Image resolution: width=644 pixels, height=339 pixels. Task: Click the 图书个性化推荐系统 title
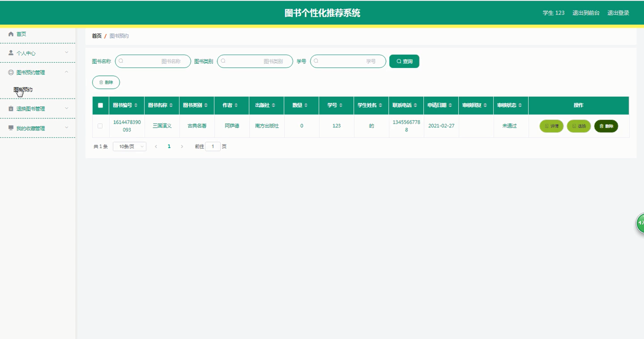[322, 13]
